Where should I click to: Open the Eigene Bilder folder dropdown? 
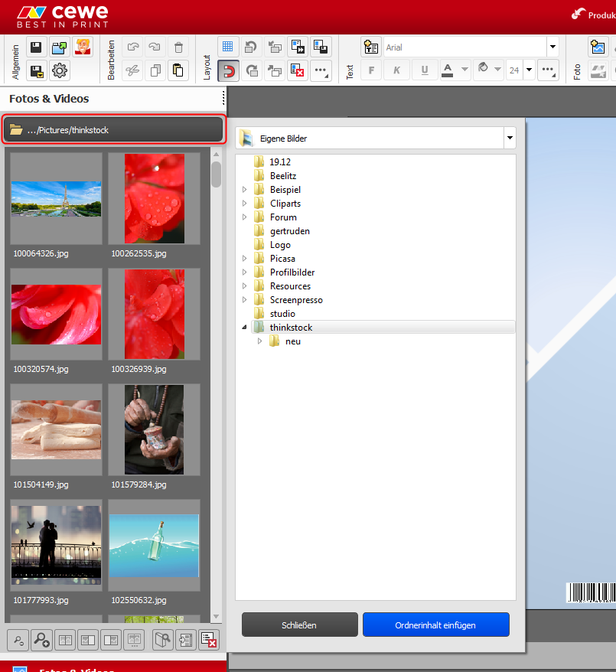tap(509, 139)
